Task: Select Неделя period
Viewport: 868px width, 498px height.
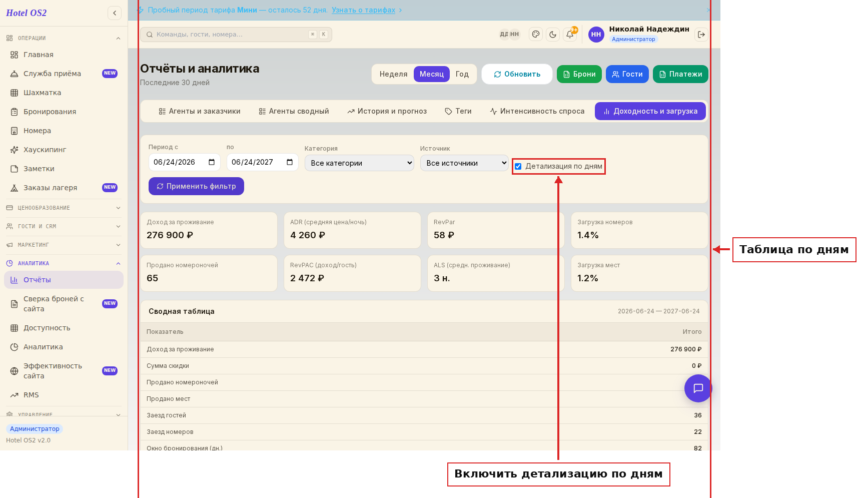Action: coord(393,74)
